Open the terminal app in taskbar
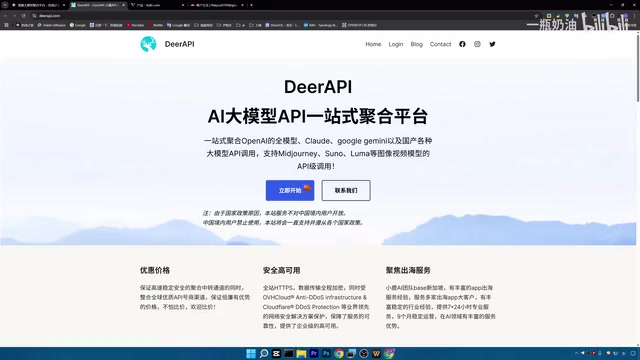The height and width of the screenshot is (360, 640). pos(289,353)
